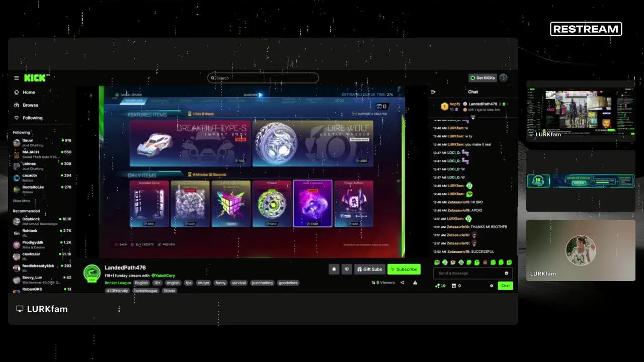Select the survival stream tag
Image resolution: width=644 pixels, height=362 pixels.
pyautogui.click(x=239, y=283)
